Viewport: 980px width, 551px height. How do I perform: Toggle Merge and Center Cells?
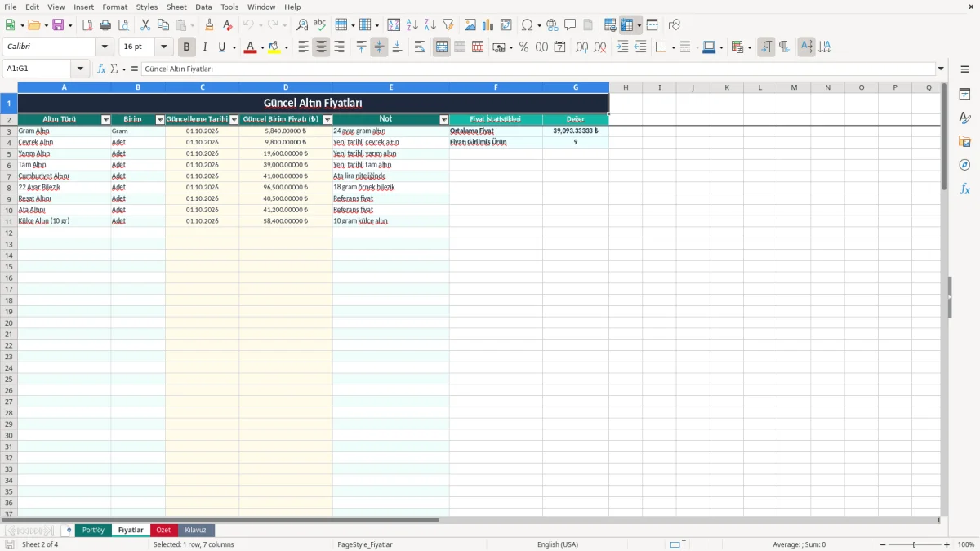(442, 47)
